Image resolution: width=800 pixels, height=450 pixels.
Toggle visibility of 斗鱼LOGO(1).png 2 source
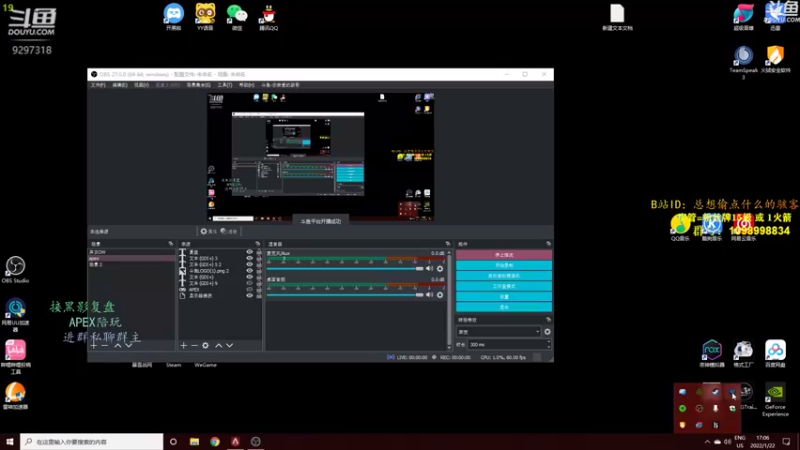(249, 270)
